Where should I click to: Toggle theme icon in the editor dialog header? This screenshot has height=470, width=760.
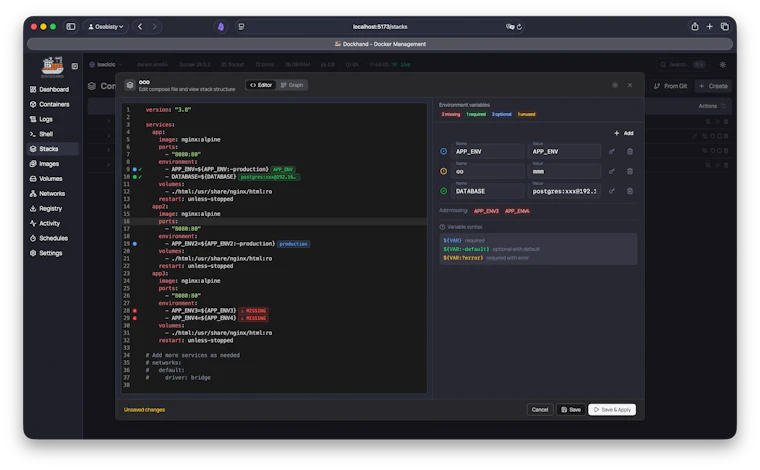pos(615,85)
